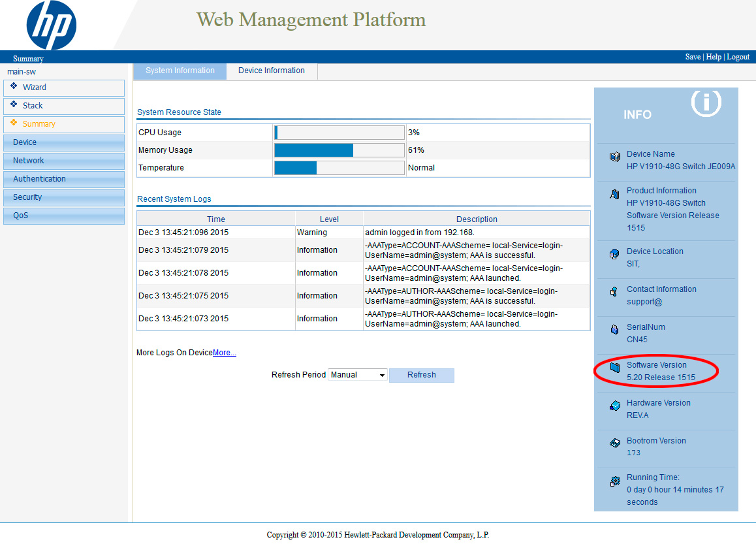The height and width of the screenshot is (546, 756).
Task: Click the 3% CPU usage value
Action: click(x=414, y=133)
